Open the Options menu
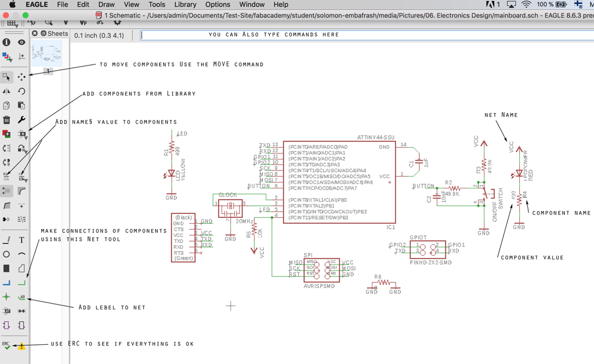The image size is (594, 364). 218,5
